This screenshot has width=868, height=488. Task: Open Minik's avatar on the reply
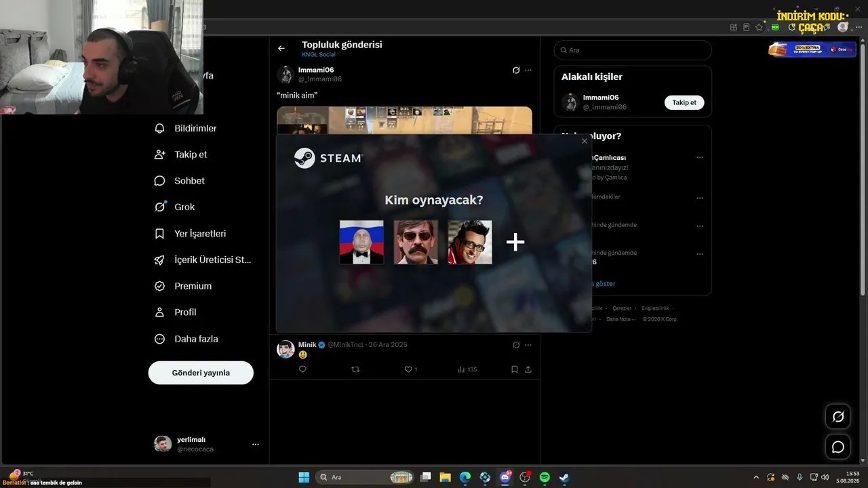[x=285, y=349]
